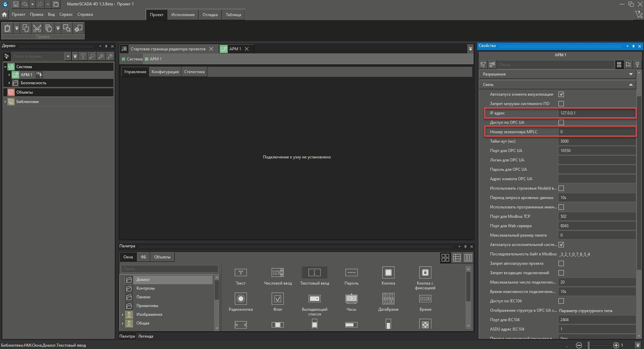
Task: Click the Paste clipboard icon in the toolbar
Action: [x=7, y=28]
